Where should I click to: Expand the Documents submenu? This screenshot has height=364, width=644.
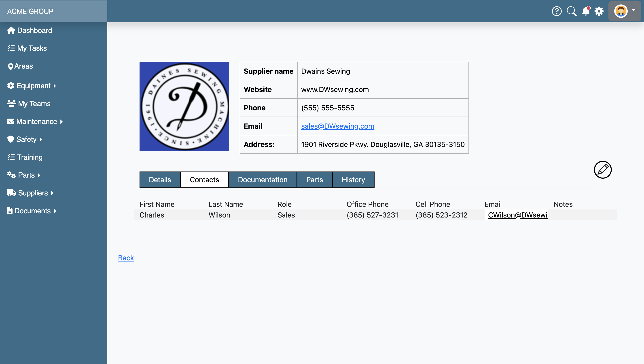[x=32, y=211]
